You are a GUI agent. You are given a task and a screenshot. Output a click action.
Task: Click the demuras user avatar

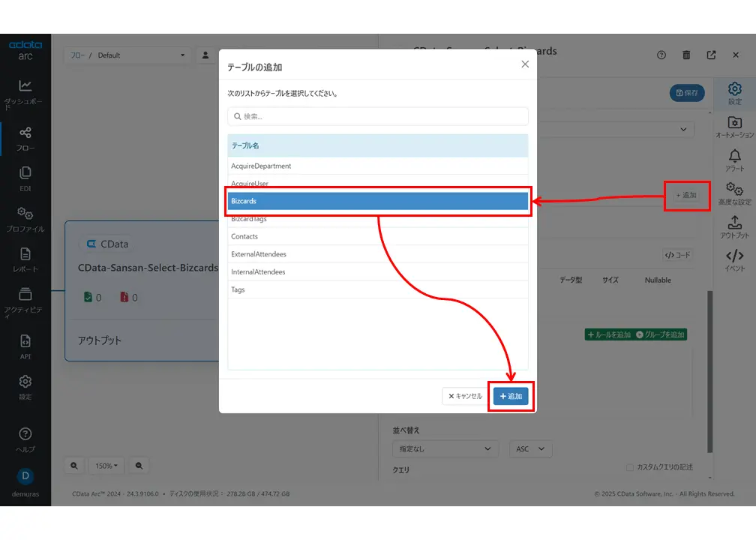[x=25, y=475]
